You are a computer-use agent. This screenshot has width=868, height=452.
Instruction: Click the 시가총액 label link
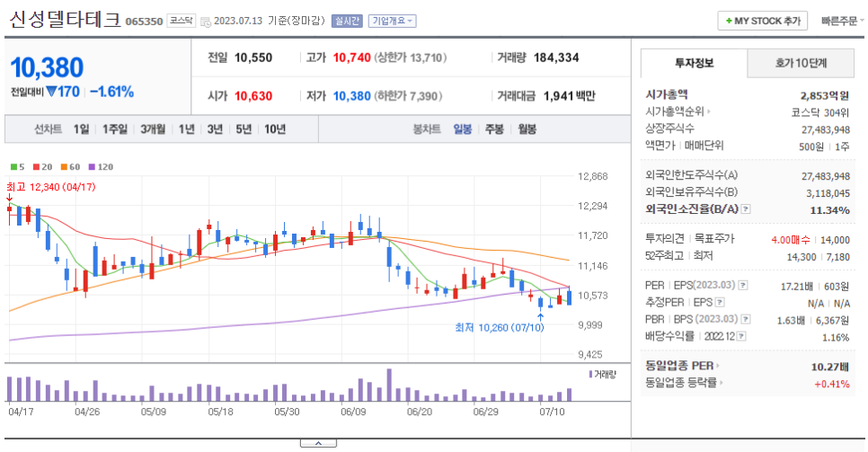click(x=667, y=94)
